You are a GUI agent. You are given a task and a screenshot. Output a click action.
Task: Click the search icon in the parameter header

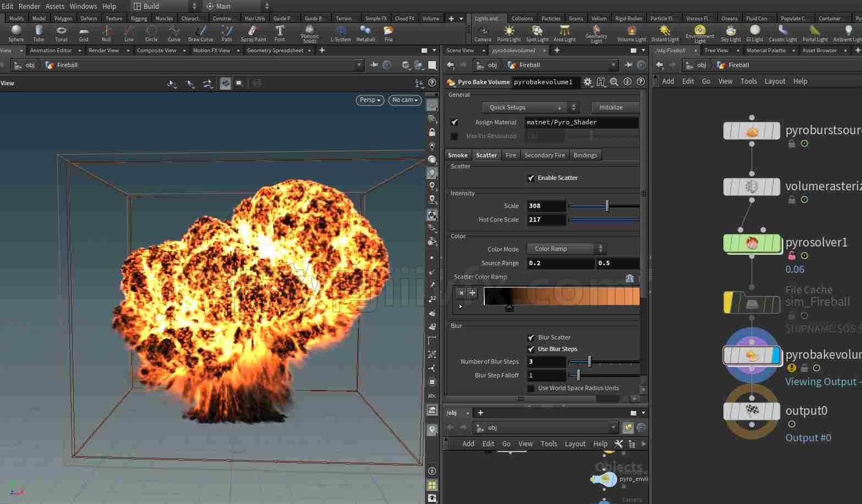coord(614,82)
